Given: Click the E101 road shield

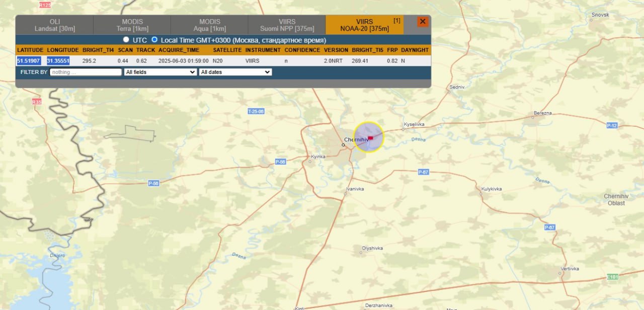Looking at the screenshot, I should (612, 277).
